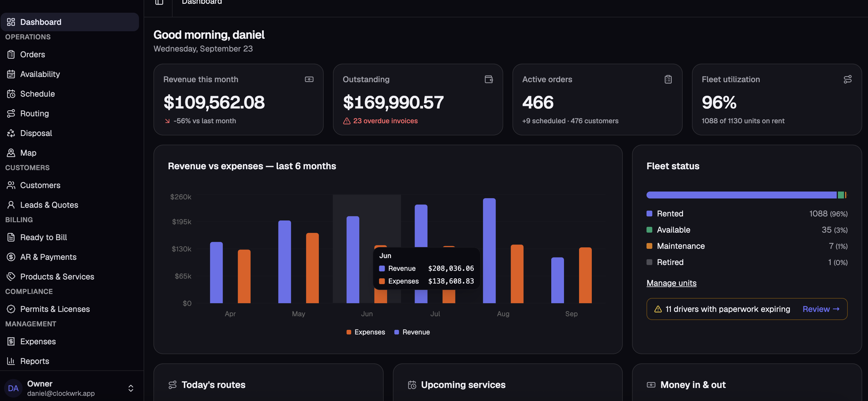The width and height of the screenshot is (868, 401).
Task: Click the Manage units link
Action: 671,283
